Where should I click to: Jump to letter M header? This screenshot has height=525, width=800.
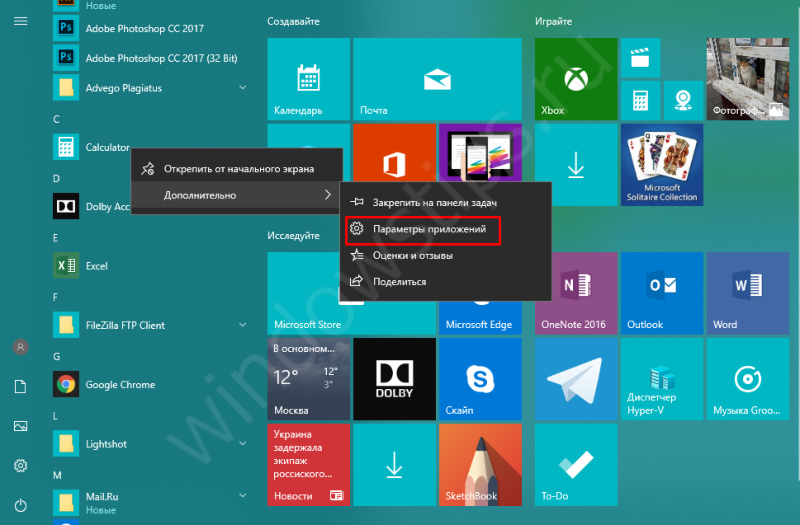(x=57, y=476)
